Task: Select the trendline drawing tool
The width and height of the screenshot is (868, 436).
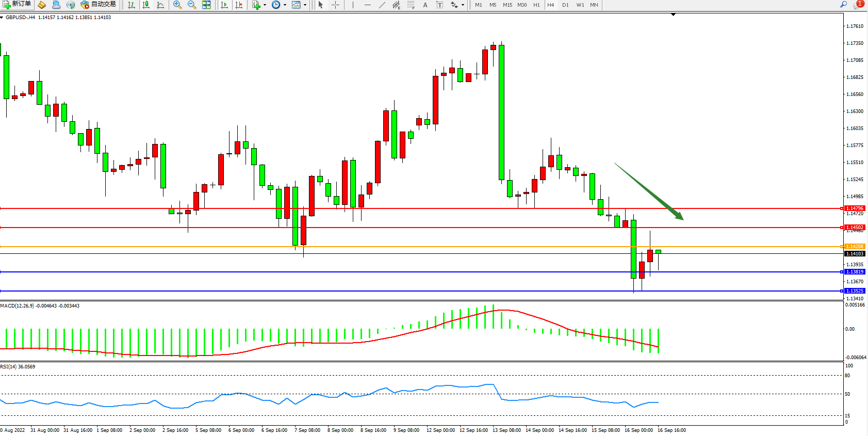Action: pyautogui.click(x=382, y=5)
